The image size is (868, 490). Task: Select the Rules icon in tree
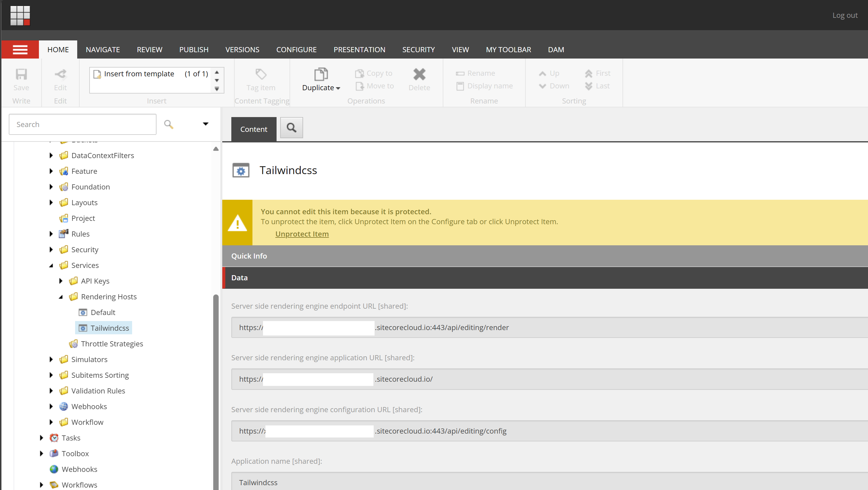click(x=63, y=234)
